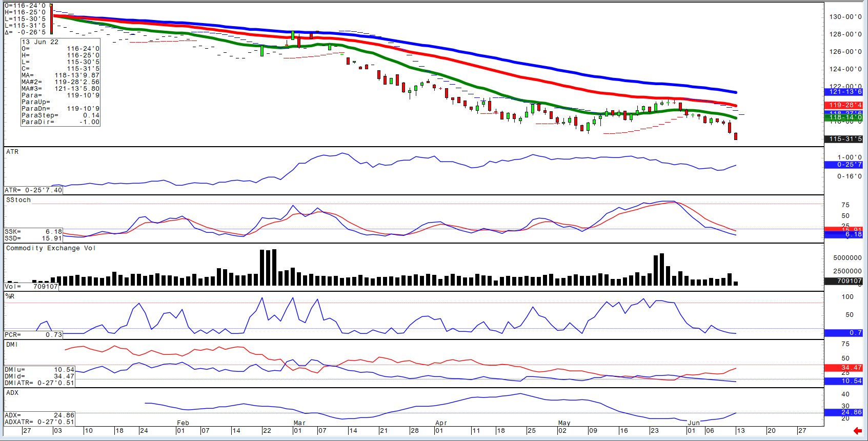Click the red 34.47 DMI axis tag
868x441 pixels.
pos(843,368)
